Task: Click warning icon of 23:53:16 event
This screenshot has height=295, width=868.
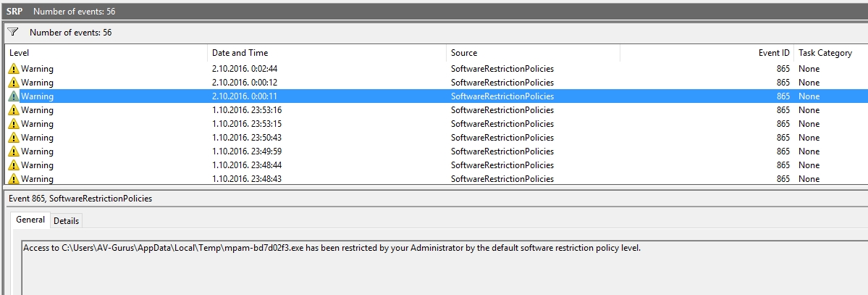Action: click(x=14, y=110)
